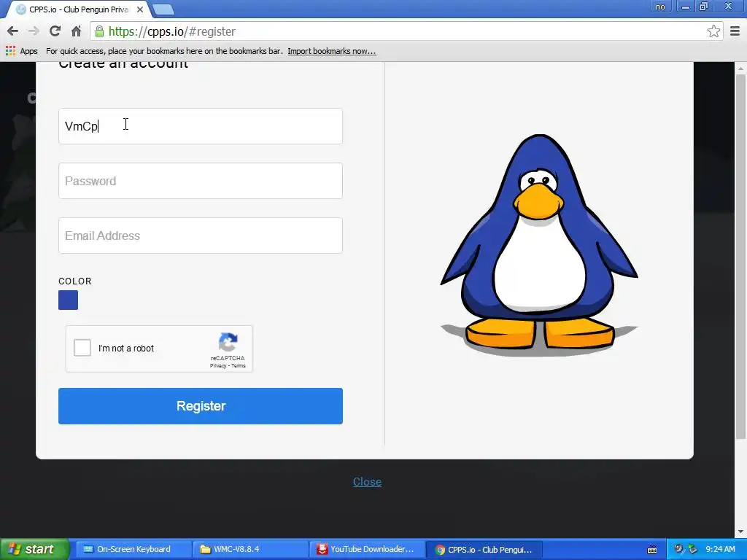
Task: Open WMC-V8.8.4 folder in taskbar
Action: coord(249,550)
